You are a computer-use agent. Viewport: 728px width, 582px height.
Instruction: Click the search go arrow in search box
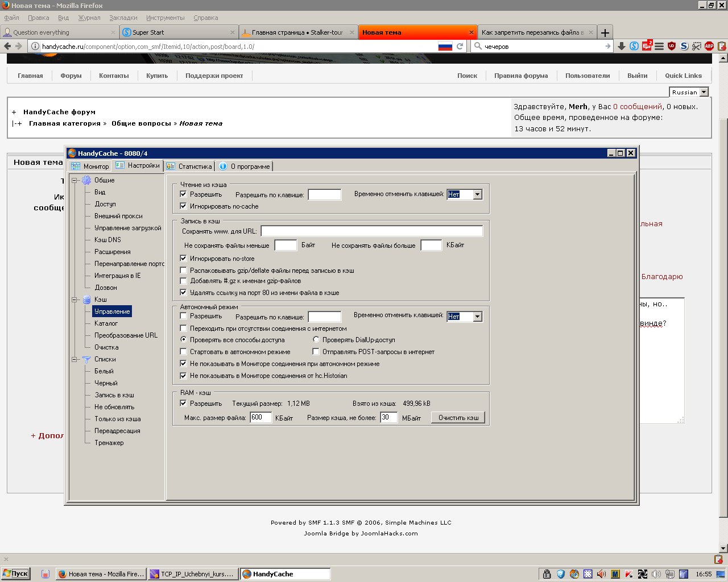coord(608,47)
